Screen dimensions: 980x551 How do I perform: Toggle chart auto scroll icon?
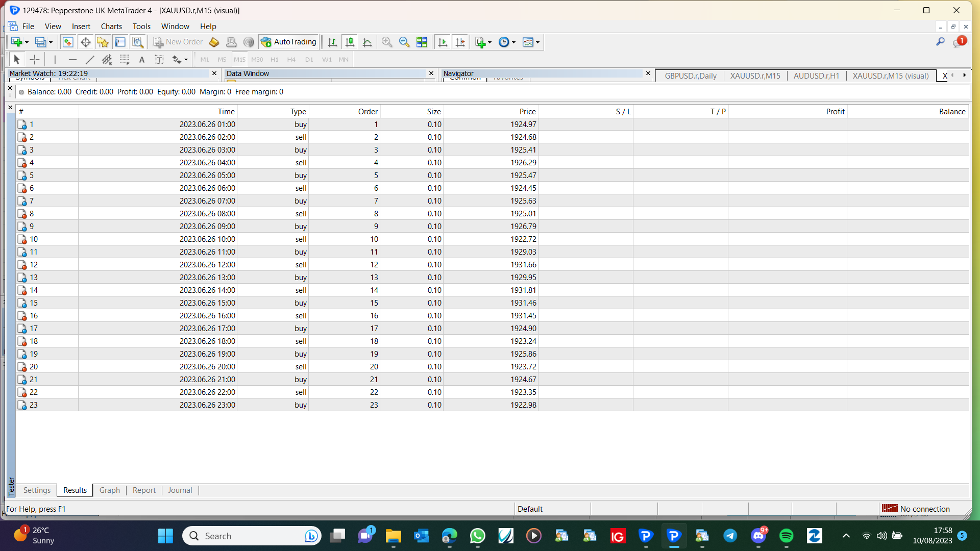[x=443, y=42]
